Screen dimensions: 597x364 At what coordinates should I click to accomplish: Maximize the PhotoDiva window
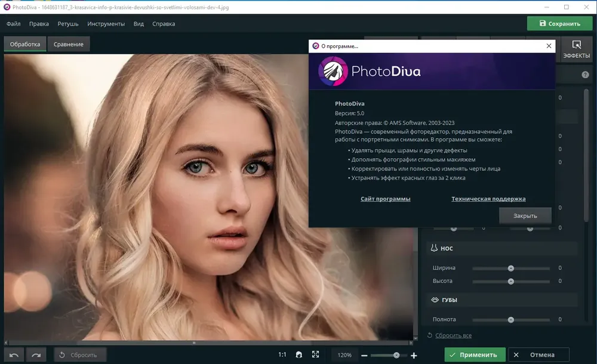point(567,7)
